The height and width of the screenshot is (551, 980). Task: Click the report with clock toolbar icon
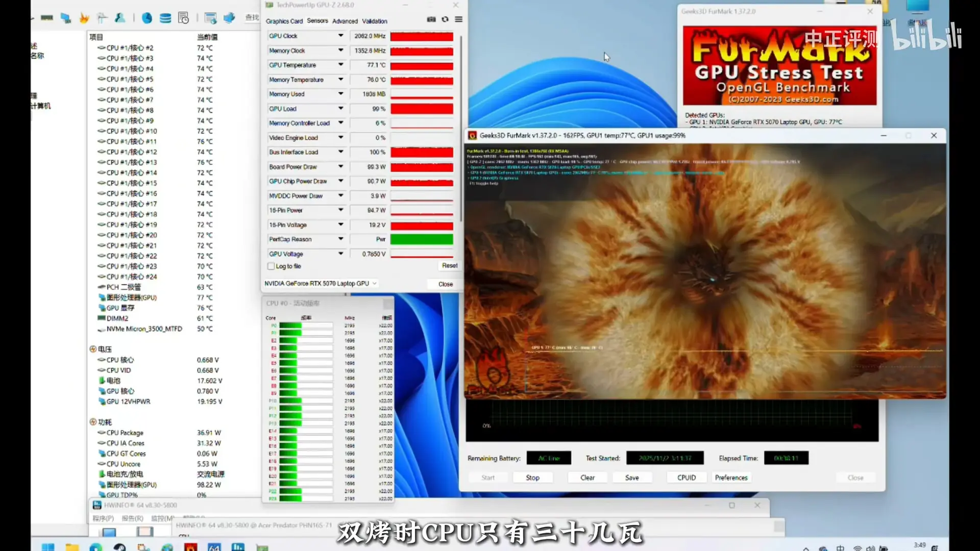184,18
